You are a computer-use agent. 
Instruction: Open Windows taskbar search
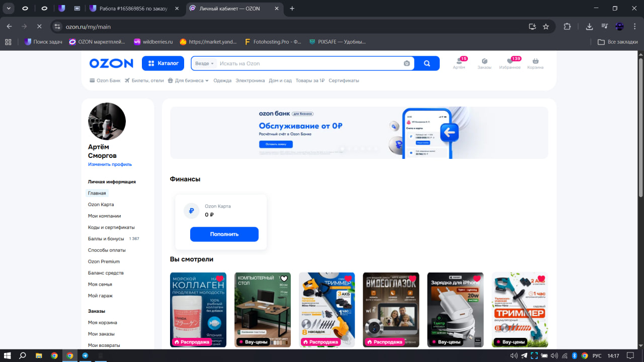pos(23,355)
